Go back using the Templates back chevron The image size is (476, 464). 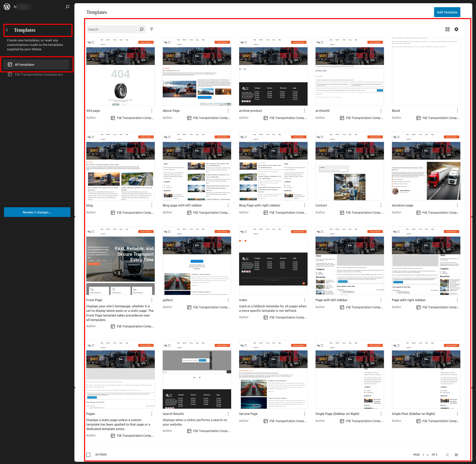tap(7, 30)
